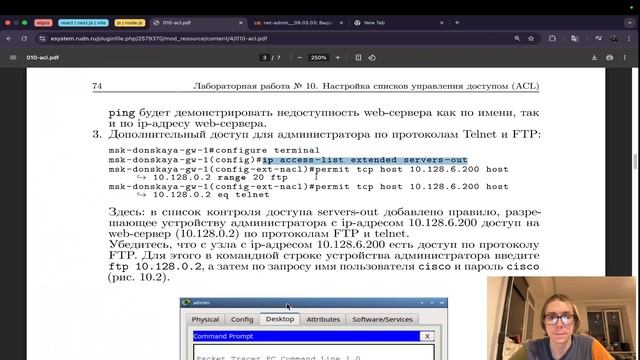Click the '010-acl.pdf' title in PDF toolbar
The image size is (640, 360).
[42, 58]
